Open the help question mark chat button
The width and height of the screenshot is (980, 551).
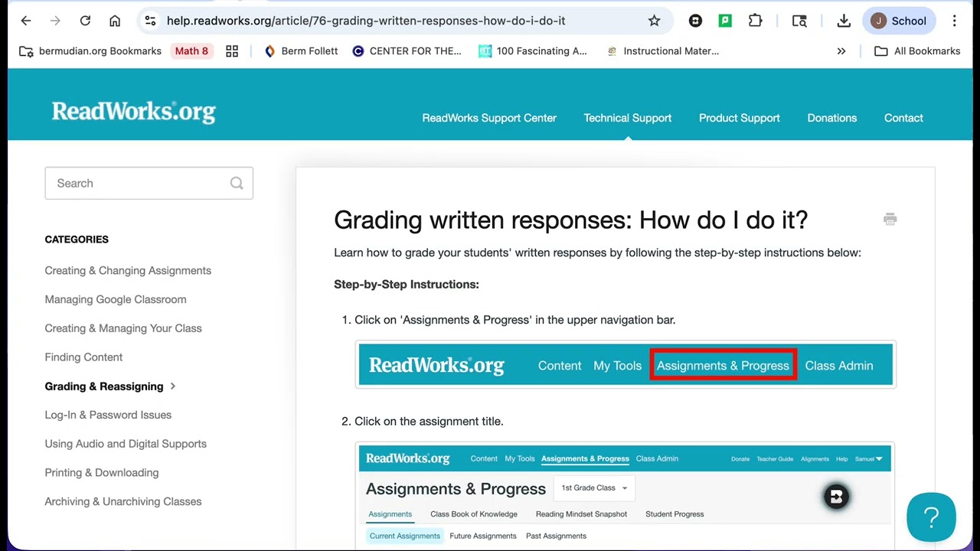(x=931, y=517)
